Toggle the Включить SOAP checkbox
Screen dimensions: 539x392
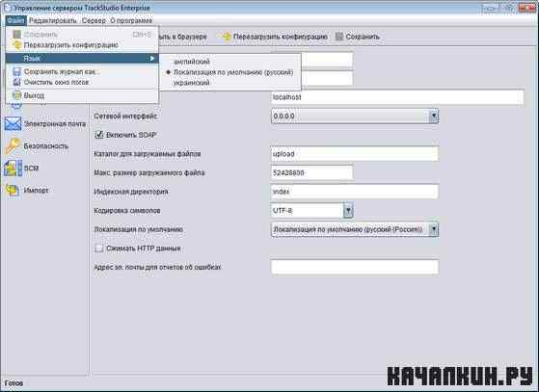pyautogui.click(x=99, y=135)
